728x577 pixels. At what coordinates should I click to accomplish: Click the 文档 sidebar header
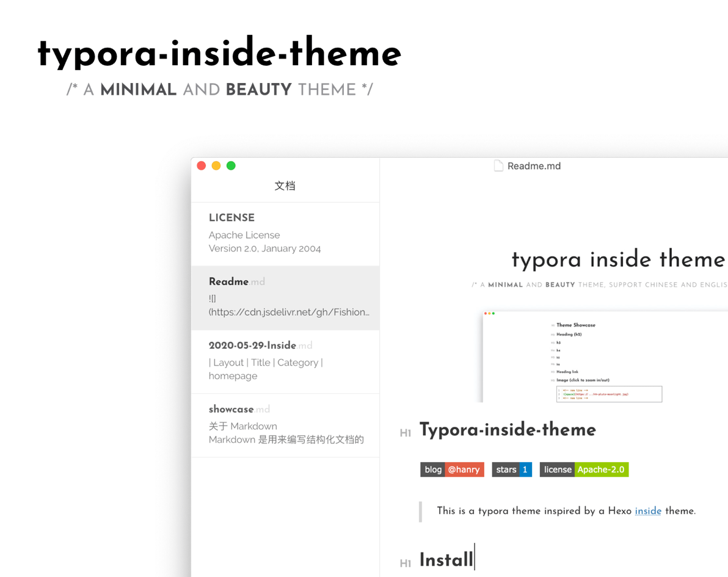click(285, 186)
